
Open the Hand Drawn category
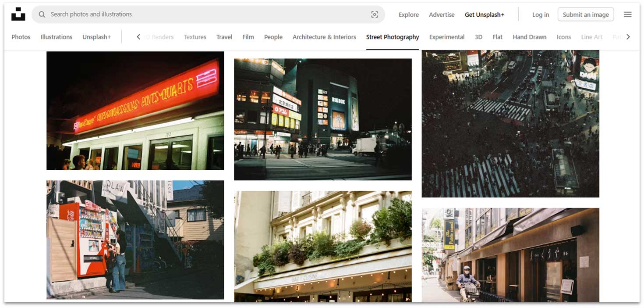[x=529, y=37]
